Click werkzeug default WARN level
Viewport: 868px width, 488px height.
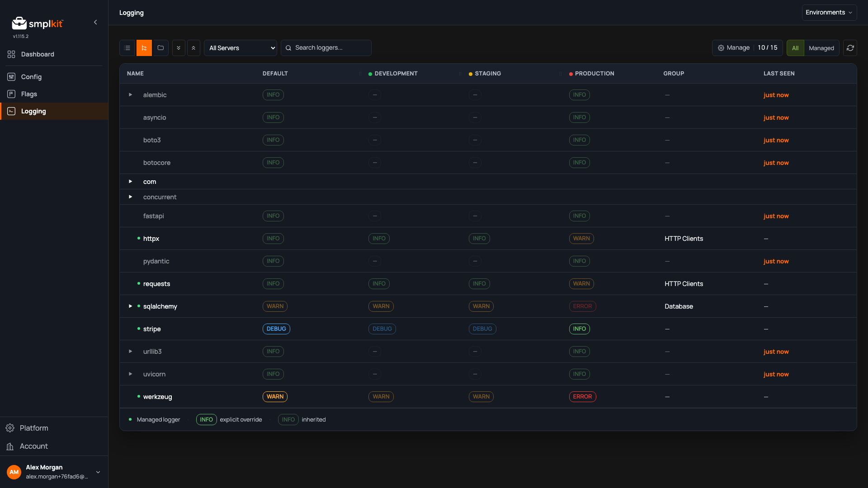(x=275, y=397)
